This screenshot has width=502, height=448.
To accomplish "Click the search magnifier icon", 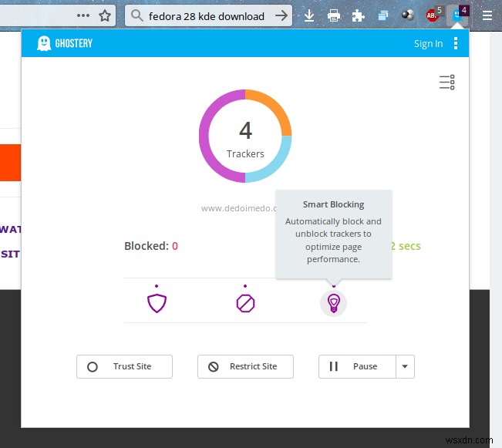I will (x=136, y=15).
